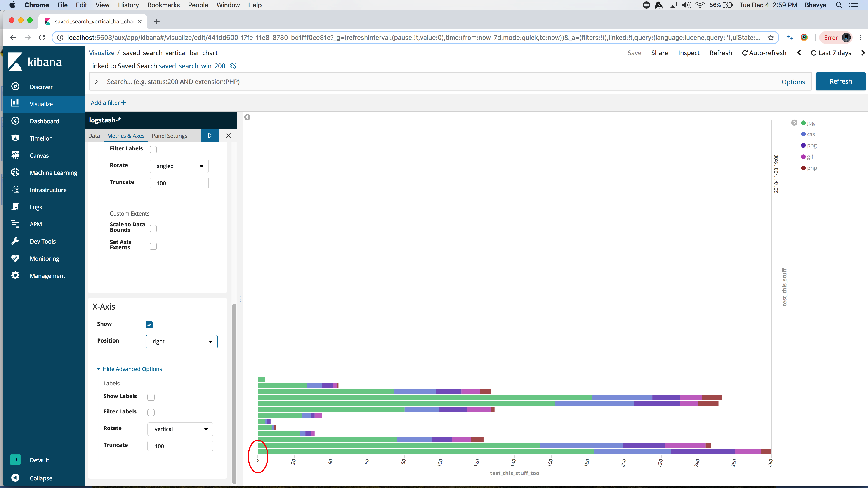Viewport: 868px width, 488px height.
Task: Open X-Axis Position dropdown
Action: 182,342
